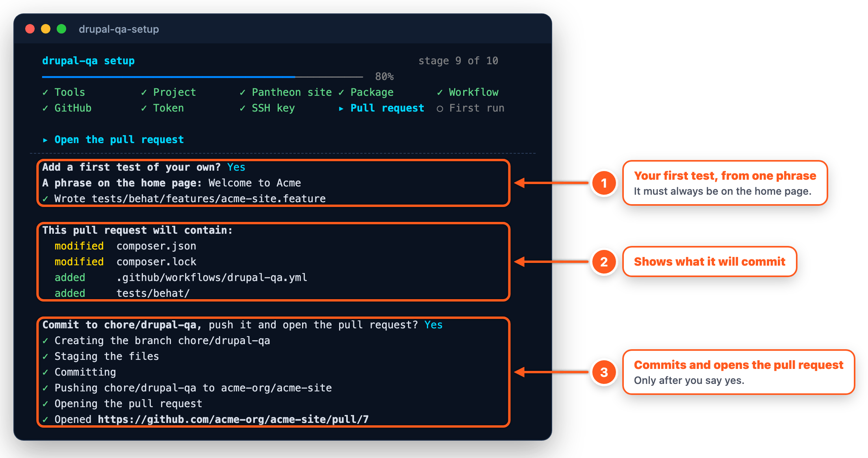
Task: Click 'Creating the branch chore/drupal-qa' line
Action: [156, 341]
